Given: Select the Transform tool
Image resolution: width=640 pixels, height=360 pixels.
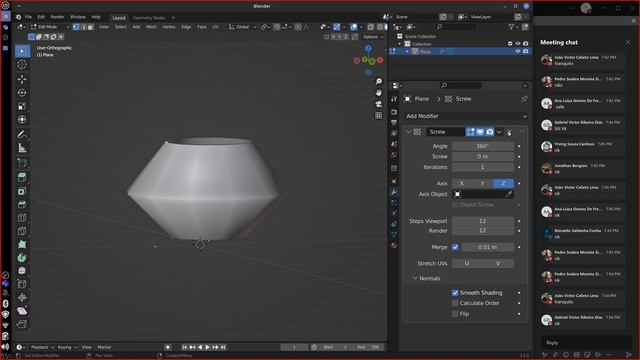Looking at the screenshot, I should 22,120.
